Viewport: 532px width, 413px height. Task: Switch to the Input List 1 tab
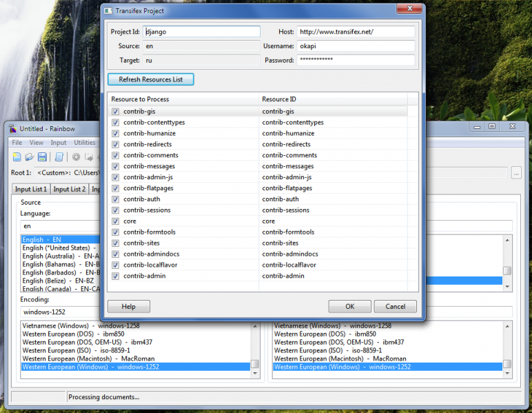tap(31, 189)
